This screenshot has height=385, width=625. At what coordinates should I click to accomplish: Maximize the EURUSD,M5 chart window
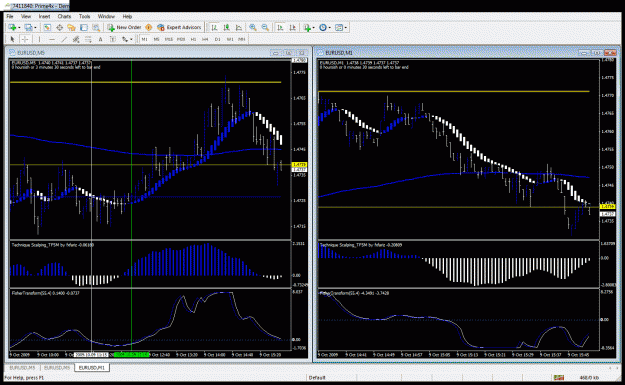click(289, 53)
